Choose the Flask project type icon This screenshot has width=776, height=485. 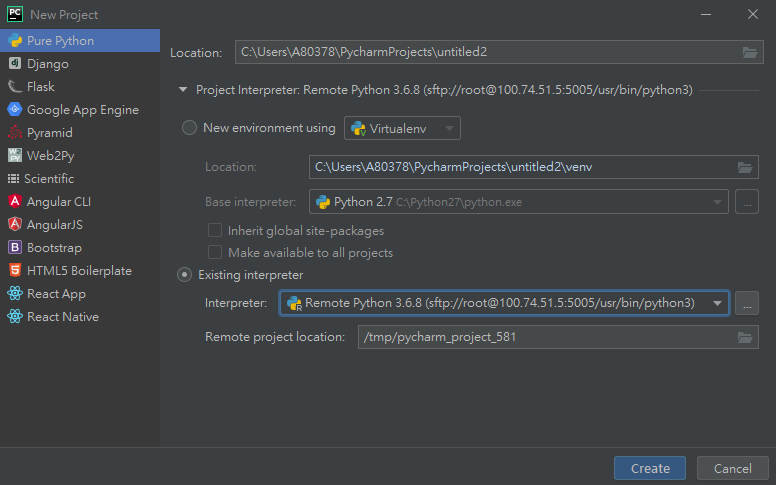coord(15,87)
